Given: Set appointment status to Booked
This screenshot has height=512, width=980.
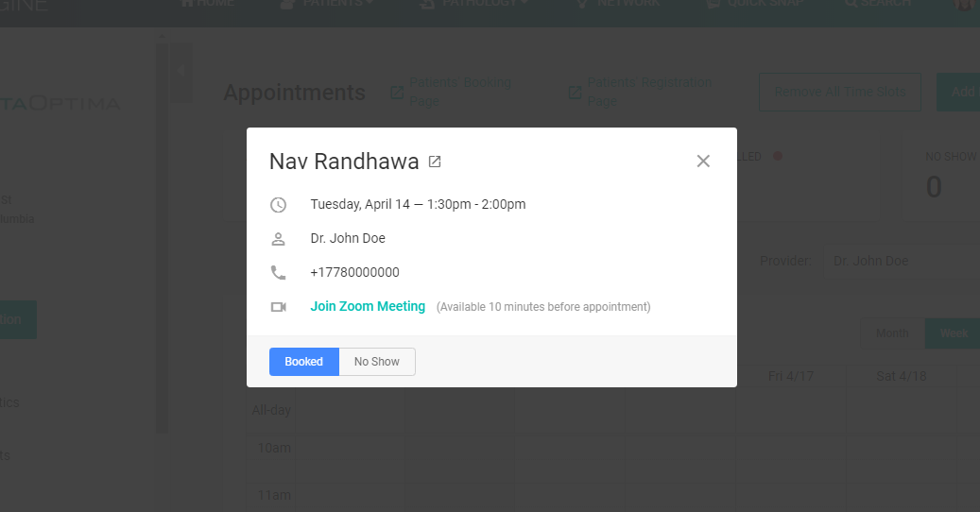Looking at the screenshot, I should [x=303, y=362].
